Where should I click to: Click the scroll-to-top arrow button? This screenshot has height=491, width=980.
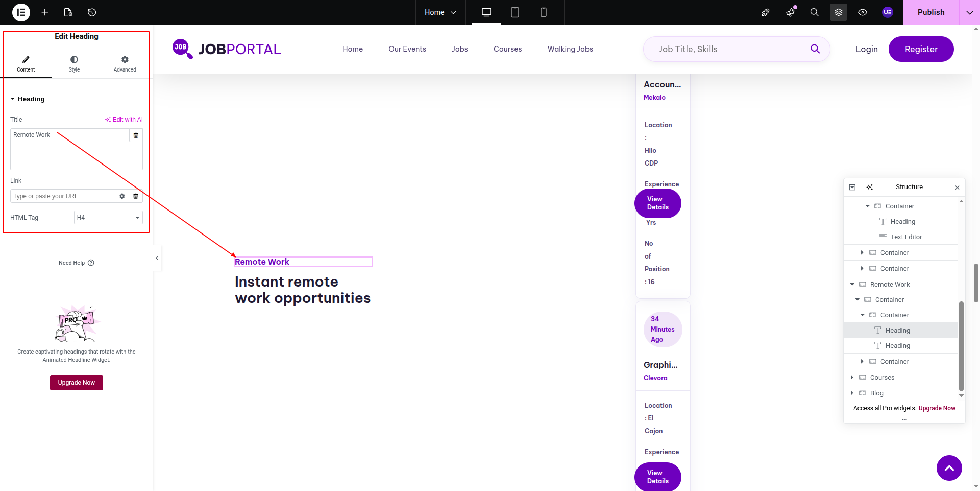(949, 468)
